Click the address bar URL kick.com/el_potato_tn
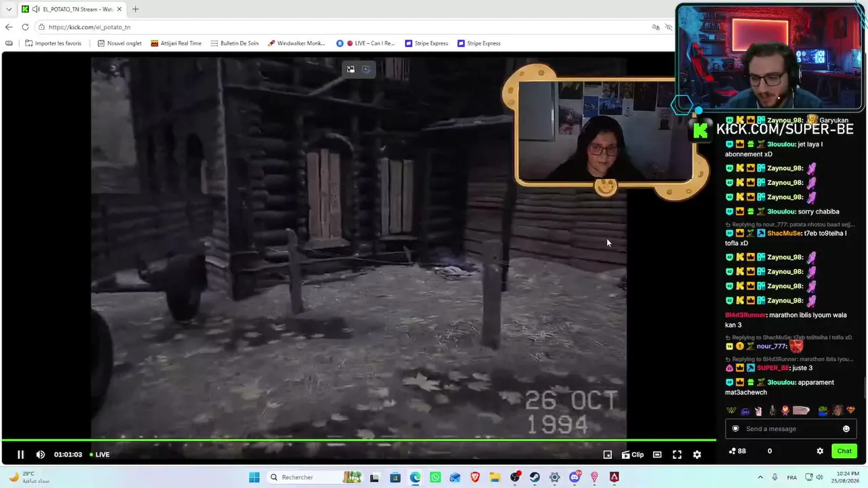The width and height of the screenshot is (868, 488). (90, 27)
